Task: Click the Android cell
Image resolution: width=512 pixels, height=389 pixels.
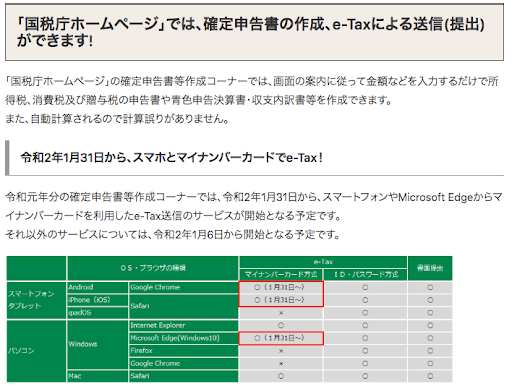Action: coord(98,287)
